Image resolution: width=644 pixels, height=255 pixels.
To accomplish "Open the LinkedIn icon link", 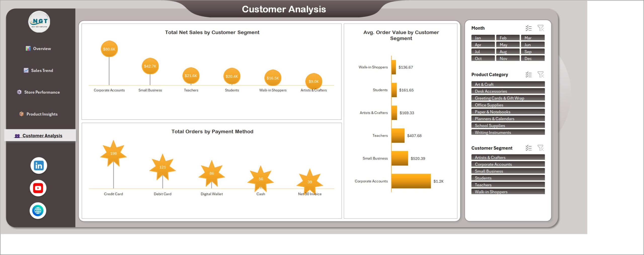I will click(x=39, y=166).
